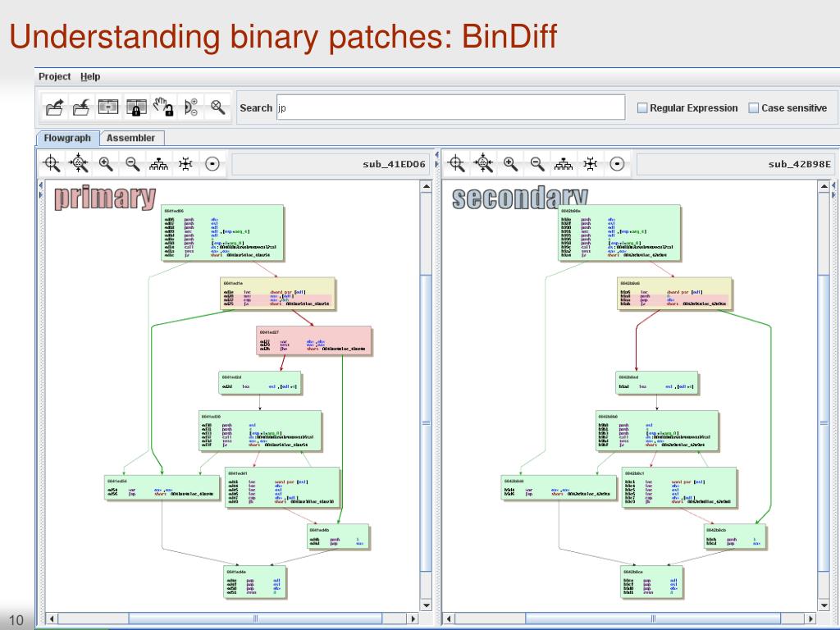The width and height of the screenshot is (840, 630).
Task: Zoom in on the primary flowgraph
Action: point(106,163)
